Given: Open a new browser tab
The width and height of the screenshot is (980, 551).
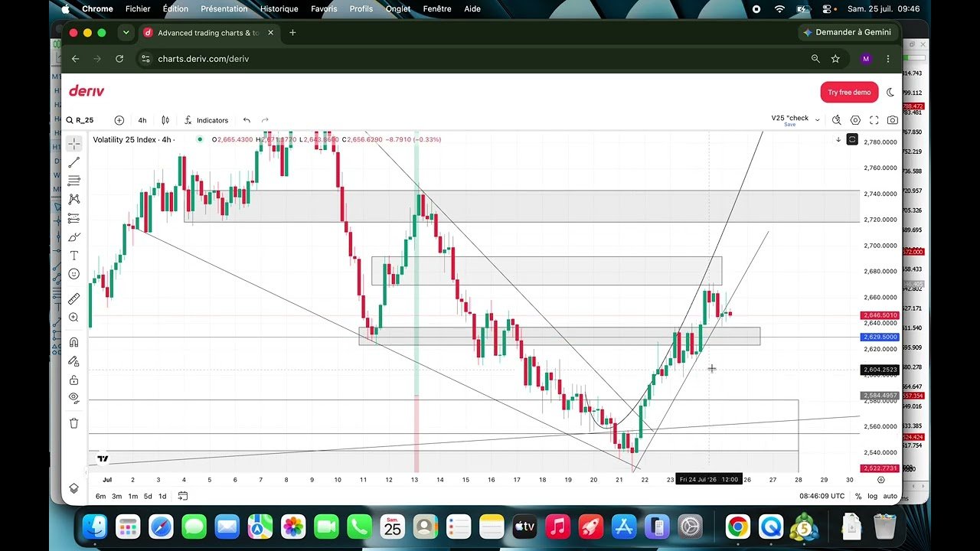Looking at the screenshot, I should tap(292, 33).
